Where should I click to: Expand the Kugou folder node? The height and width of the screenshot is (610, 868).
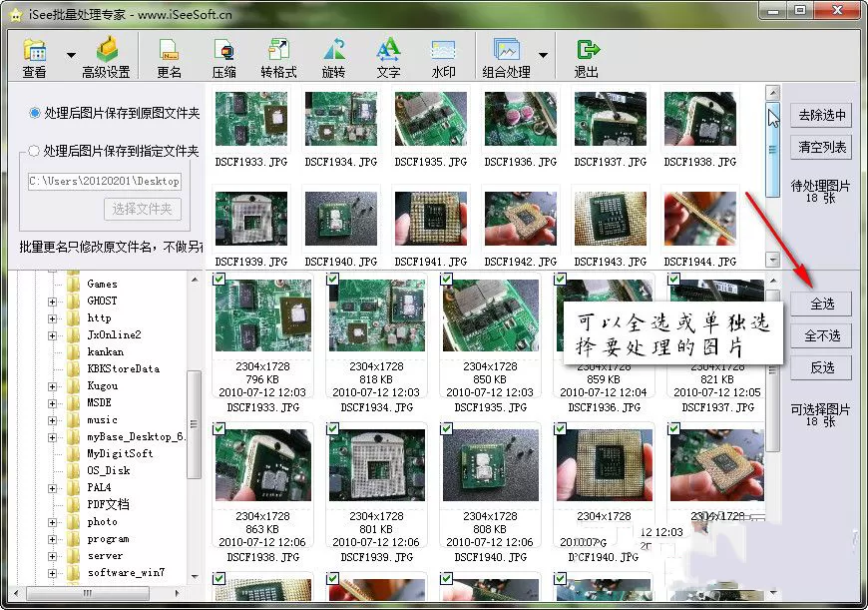tap(52, 386)
